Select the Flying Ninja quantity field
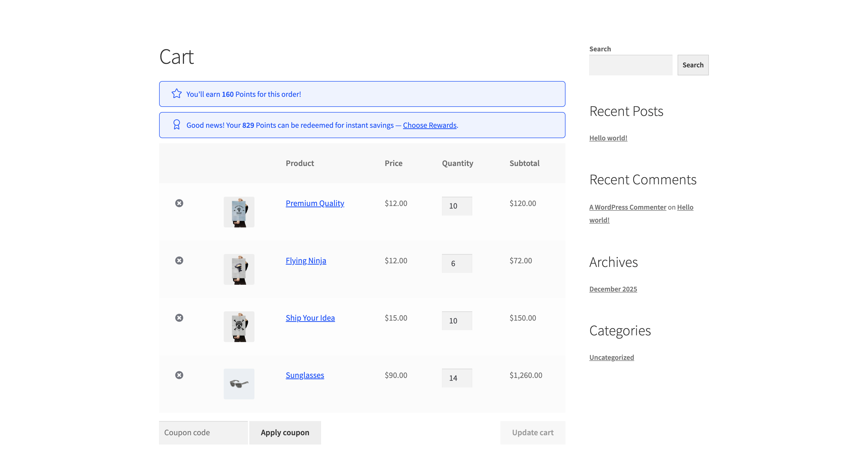Image resolution: width=868 pixels, height=475 pixels. tap(456, 263)
